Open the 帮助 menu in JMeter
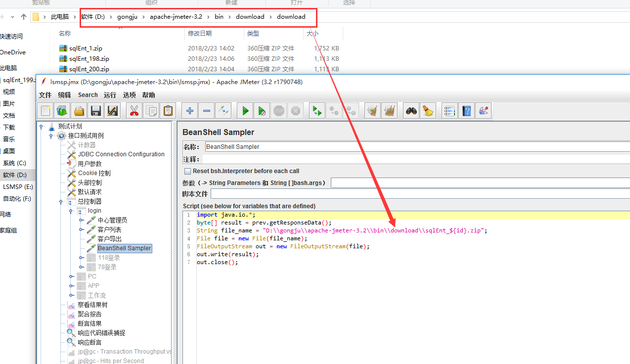The image size is (630, 364). (x=148, y=95)
